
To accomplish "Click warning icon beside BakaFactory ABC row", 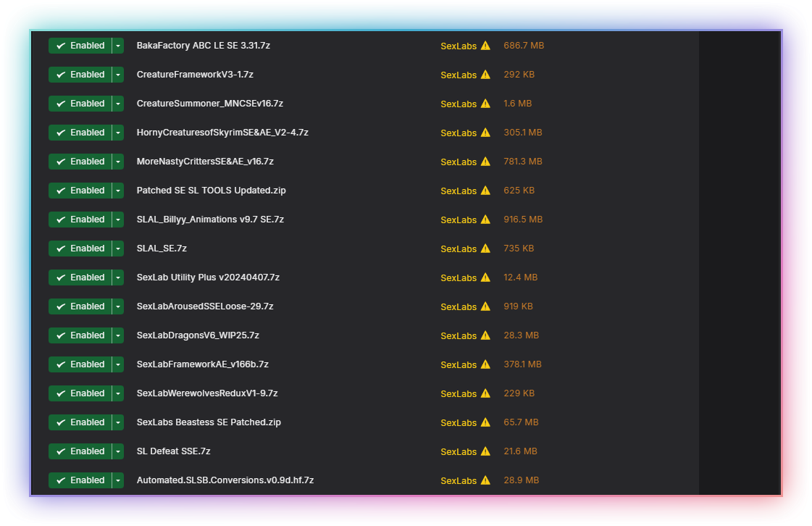I will pos(485,46).
